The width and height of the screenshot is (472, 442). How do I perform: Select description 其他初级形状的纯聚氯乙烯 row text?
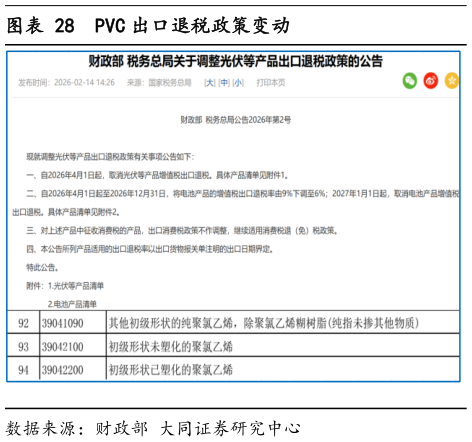coord(263,323)
